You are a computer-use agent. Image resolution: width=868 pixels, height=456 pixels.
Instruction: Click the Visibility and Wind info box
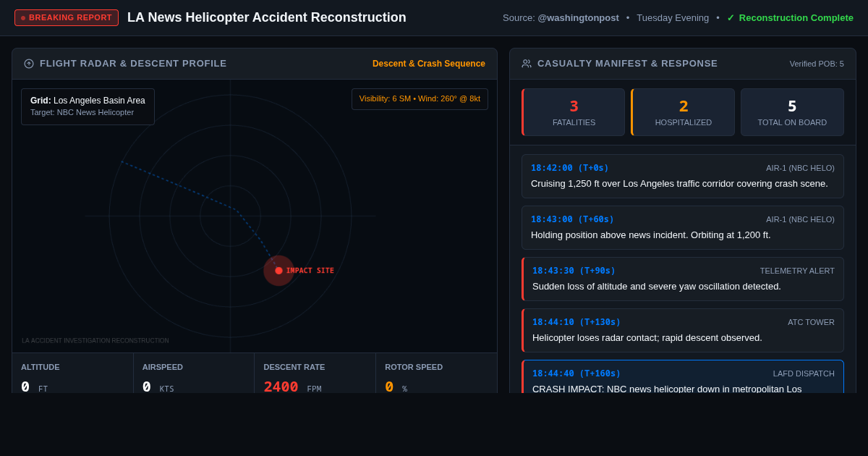tap(420, 99)
